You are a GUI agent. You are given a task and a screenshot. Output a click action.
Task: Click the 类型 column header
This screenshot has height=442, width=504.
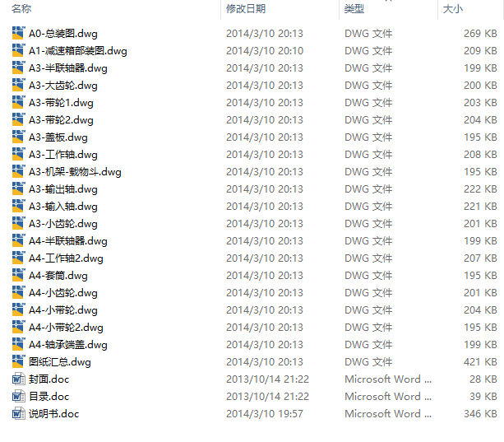(354, 9)
